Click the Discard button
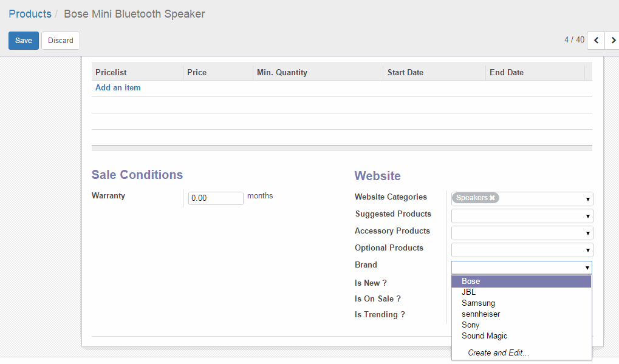 coord(61,40)
